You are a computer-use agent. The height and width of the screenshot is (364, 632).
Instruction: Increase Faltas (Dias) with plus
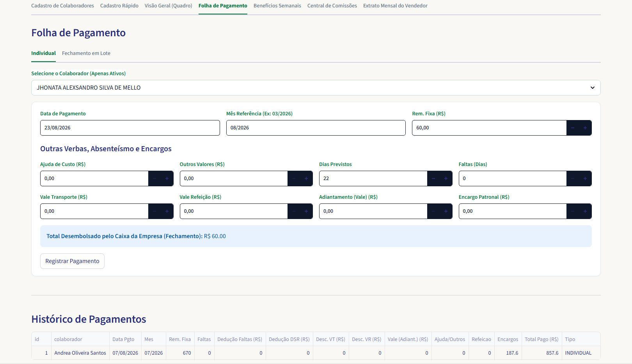point(585,178)
